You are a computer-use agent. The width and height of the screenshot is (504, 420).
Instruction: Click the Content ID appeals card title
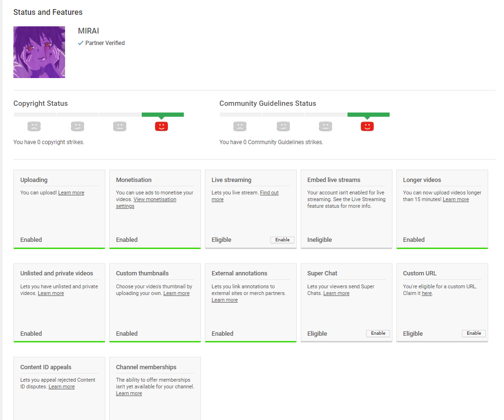coord(46,367)
